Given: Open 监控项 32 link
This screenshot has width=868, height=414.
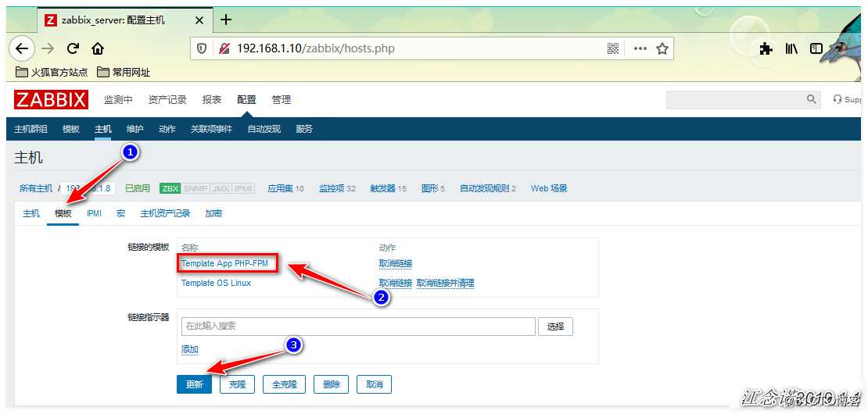Looking at the screenshot, I should (337, 188).
